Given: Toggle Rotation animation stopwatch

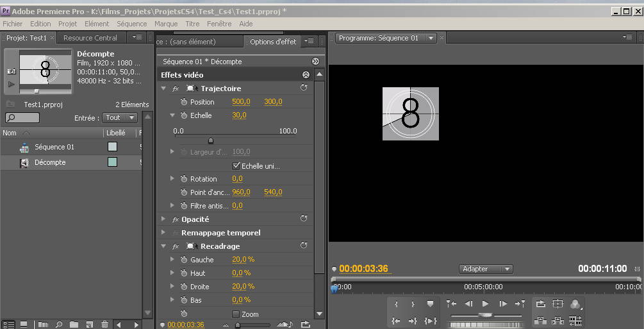Looking at the screenshot, I should coord(184,179).
